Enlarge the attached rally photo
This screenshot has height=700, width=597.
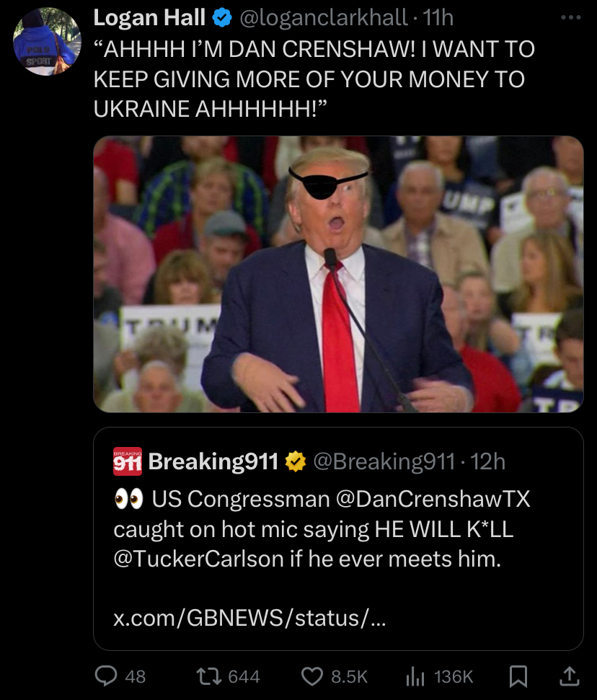pos(338,274)
